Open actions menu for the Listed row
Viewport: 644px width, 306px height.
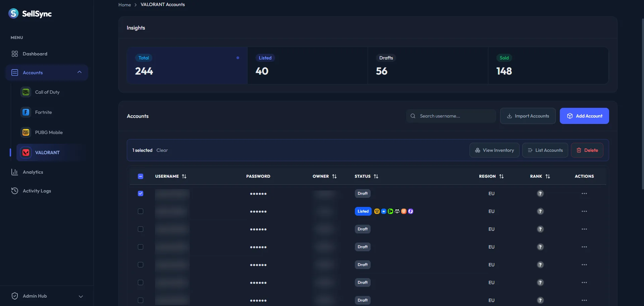[584, 211]
